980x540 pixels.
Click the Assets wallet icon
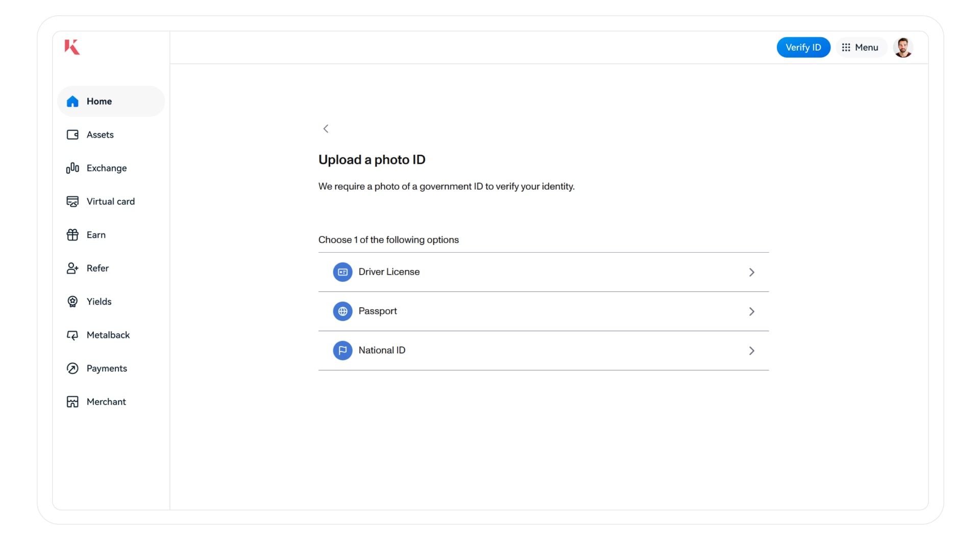(x=72, y=135)
